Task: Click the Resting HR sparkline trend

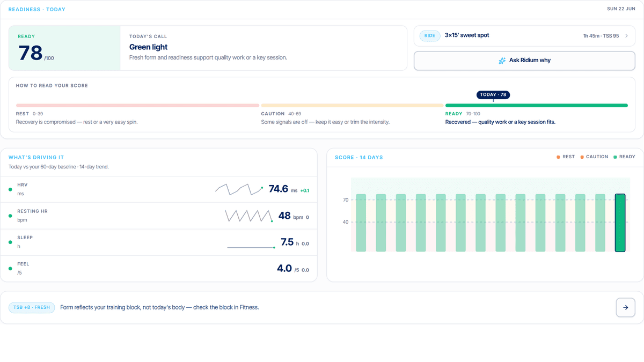Action: pyautogui.click(x=249, y=216)
